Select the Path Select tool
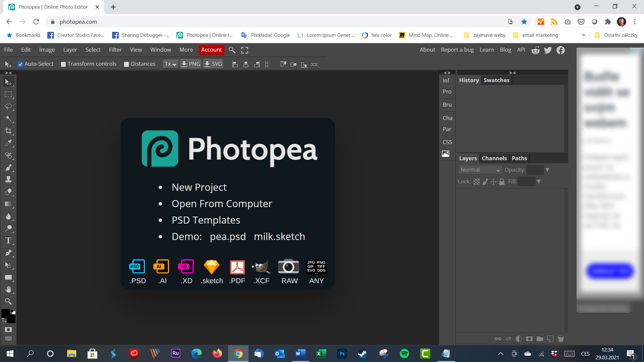This screenshot has height=362, width=644. (8, 265)
